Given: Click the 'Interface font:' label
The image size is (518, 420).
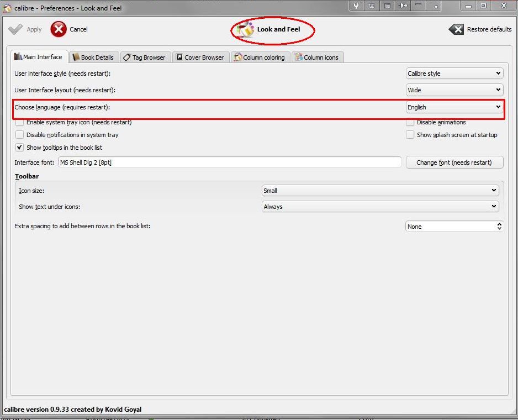Looking at the screenshot, I should tap(34, 162).
